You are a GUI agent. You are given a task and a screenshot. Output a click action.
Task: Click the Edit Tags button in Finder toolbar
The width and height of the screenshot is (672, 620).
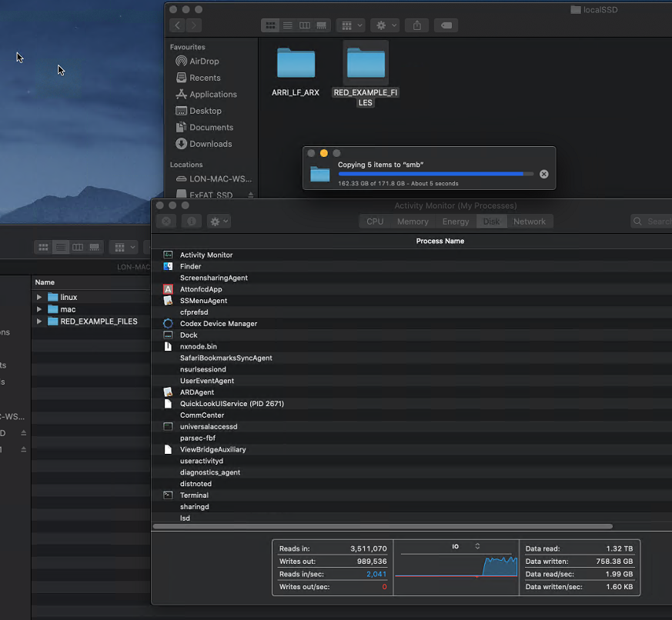click(446, 25)
